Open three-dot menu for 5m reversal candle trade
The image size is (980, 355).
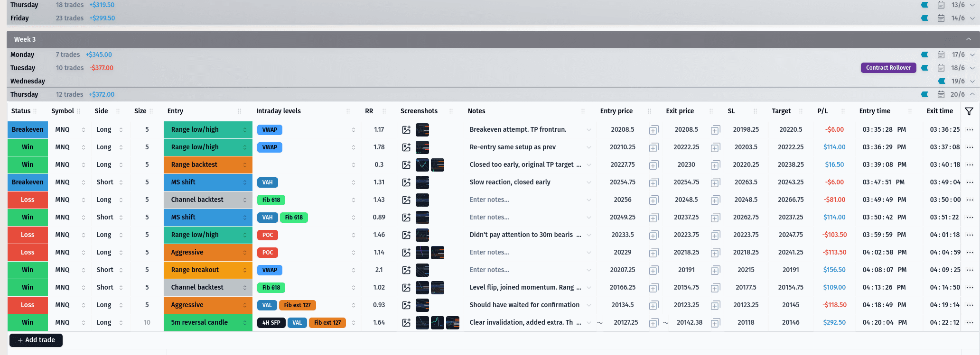coord(970,323)
